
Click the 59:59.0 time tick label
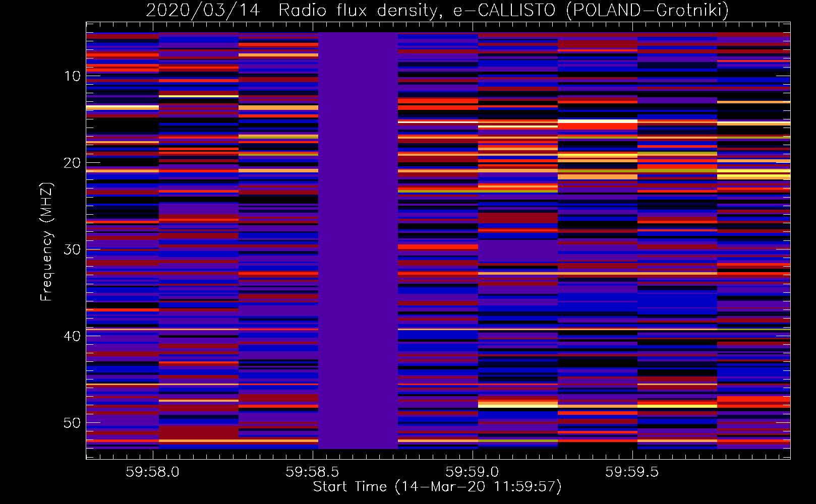tap(472, 472)
